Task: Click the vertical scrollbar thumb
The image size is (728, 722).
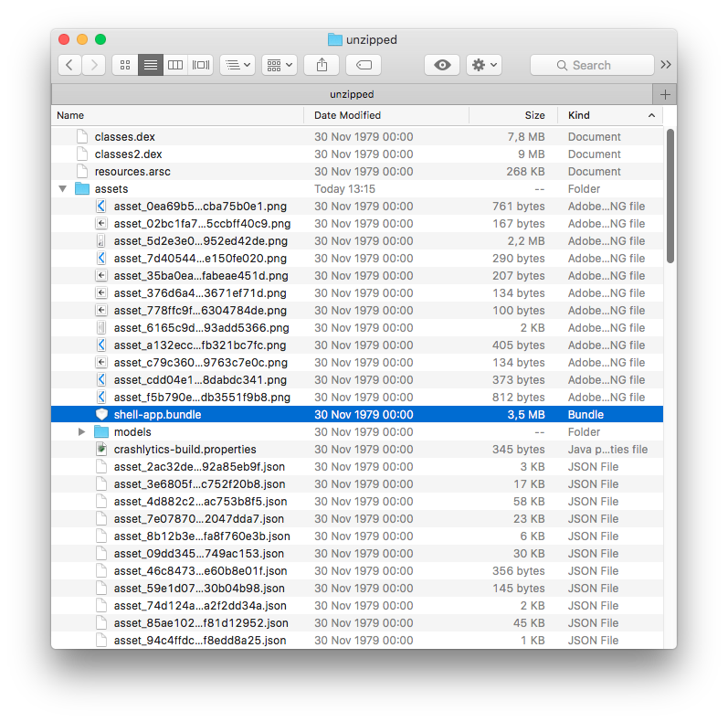Action: (x=670, y=196)
